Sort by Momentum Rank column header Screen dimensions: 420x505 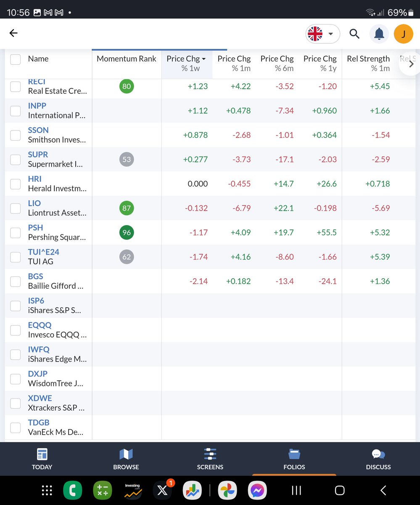[127, 59]
